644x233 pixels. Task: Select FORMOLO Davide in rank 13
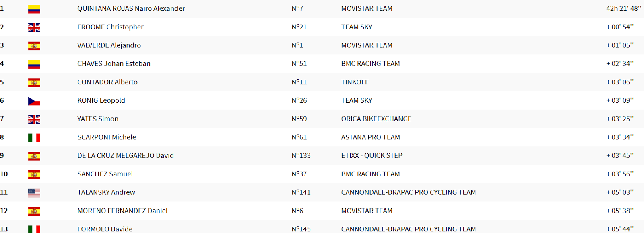click(x=105, y=229)
